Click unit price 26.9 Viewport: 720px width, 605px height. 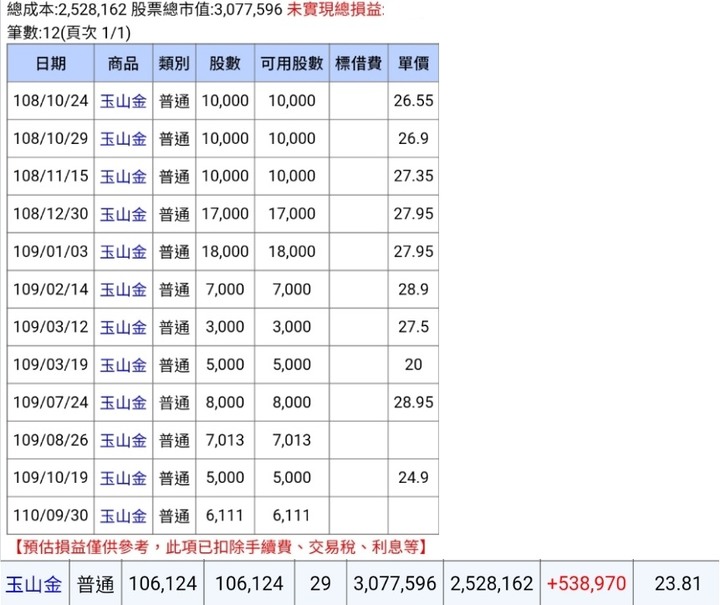pos(413,138)
